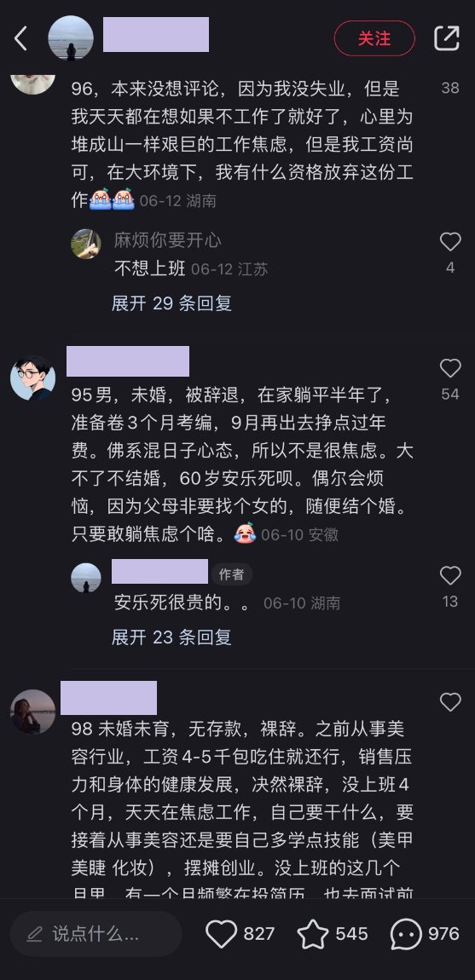Open the 麻烦你要开心 username
Viewport: 475px width, 980px height.
click(168, 240)
